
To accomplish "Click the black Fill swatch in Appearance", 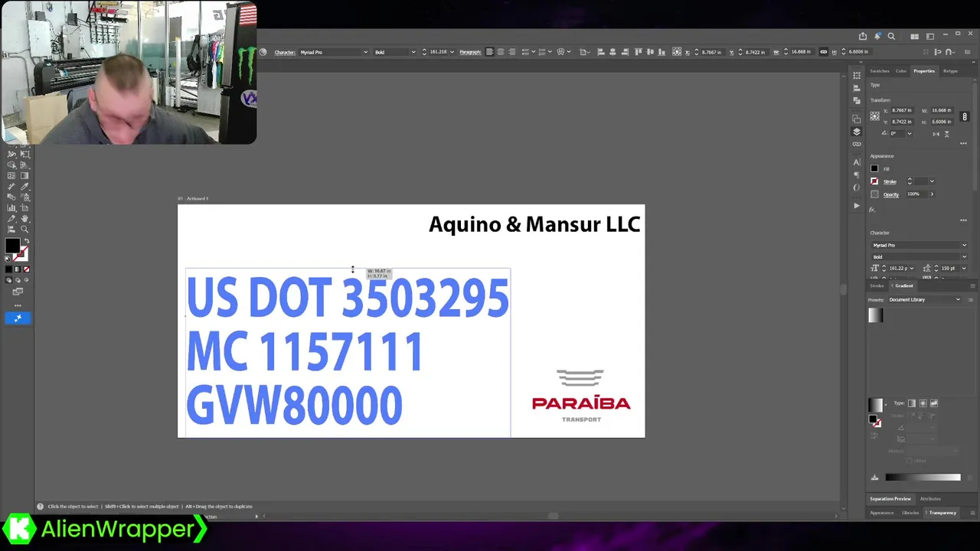I will 874,168.
